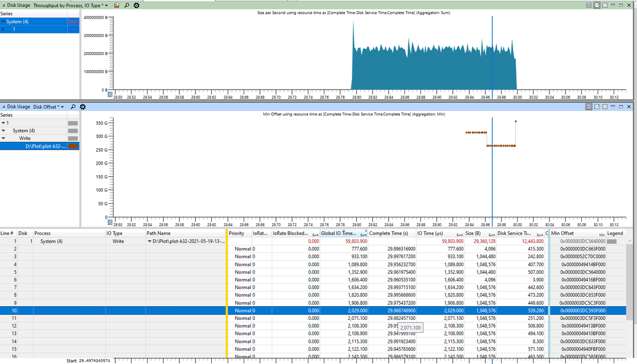Click the Legend column header
637x364 pixels.
click(x=615, y=233)
